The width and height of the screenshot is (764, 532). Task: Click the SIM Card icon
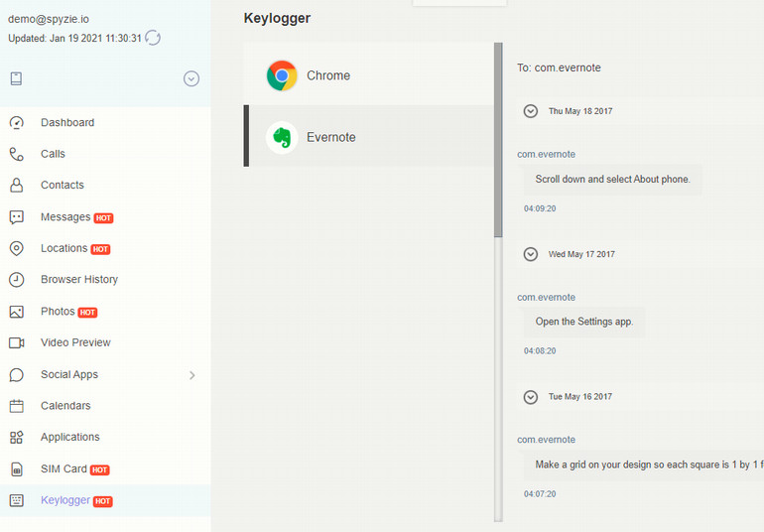(17, 469)
